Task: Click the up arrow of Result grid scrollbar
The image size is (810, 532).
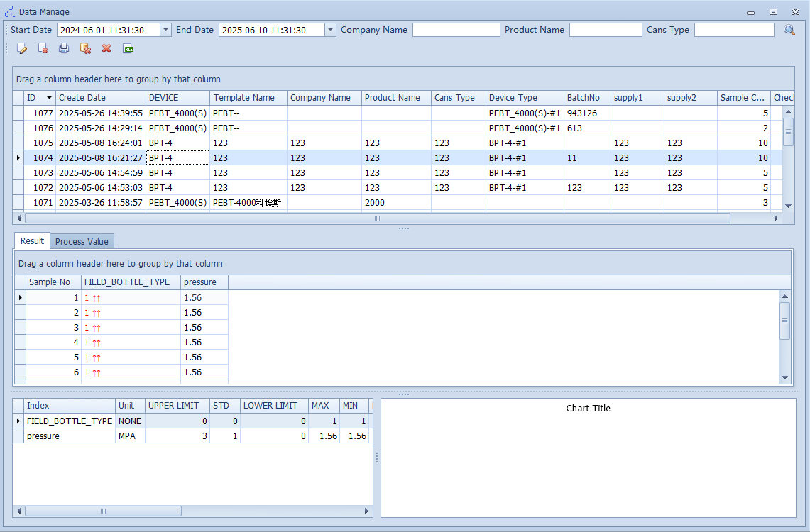Action: click(x=784, y=297)
